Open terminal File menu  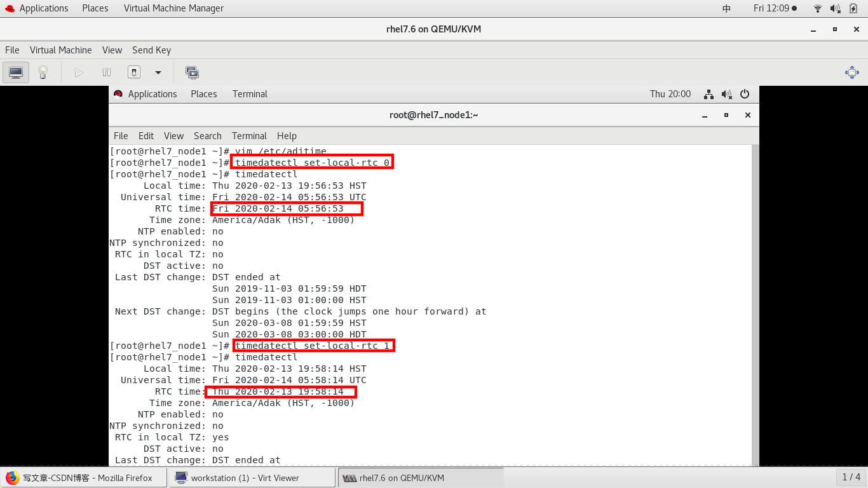(x=121, y=136)
